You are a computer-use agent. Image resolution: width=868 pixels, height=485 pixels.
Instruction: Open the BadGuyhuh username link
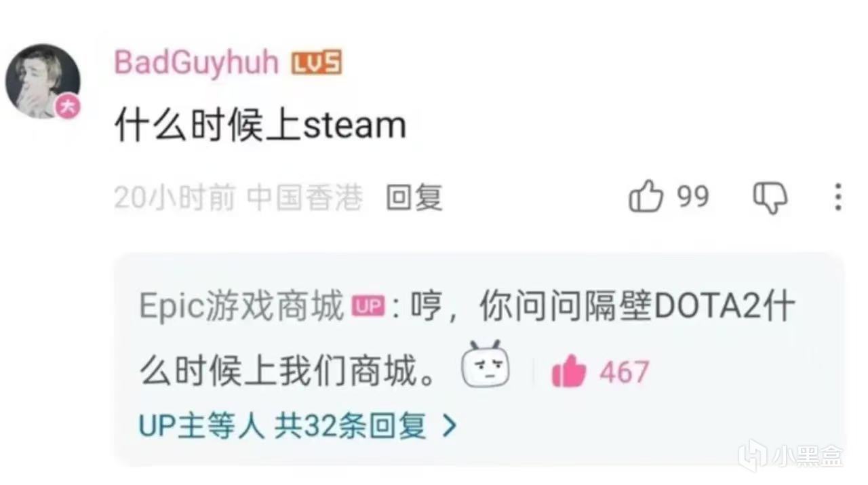tap(197, 62)
